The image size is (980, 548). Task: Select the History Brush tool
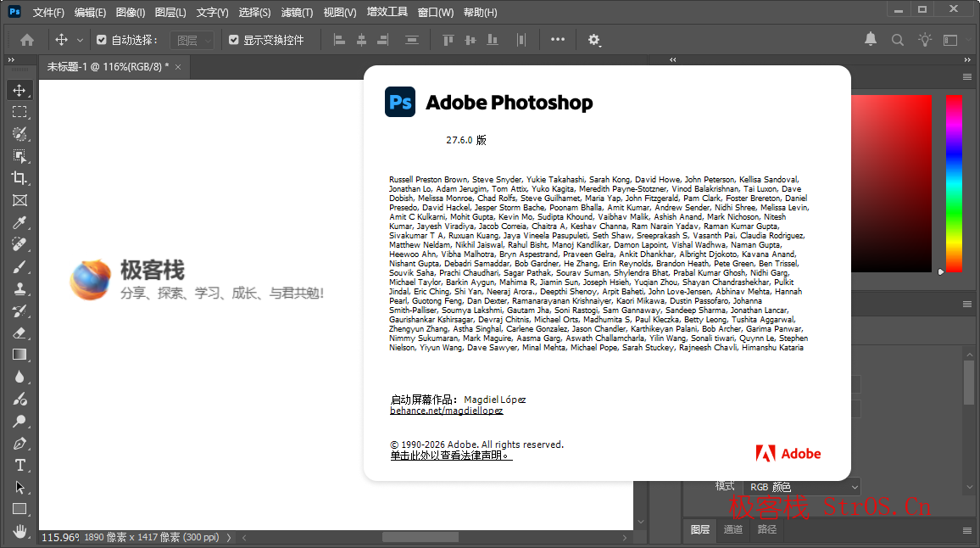pyautogui.click(x=19, y=311)
